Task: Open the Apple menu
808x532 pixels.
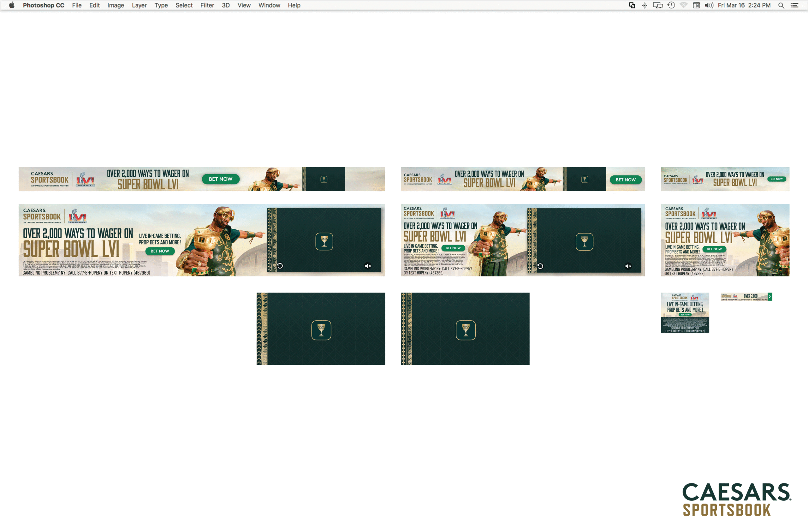Action: 12,5
